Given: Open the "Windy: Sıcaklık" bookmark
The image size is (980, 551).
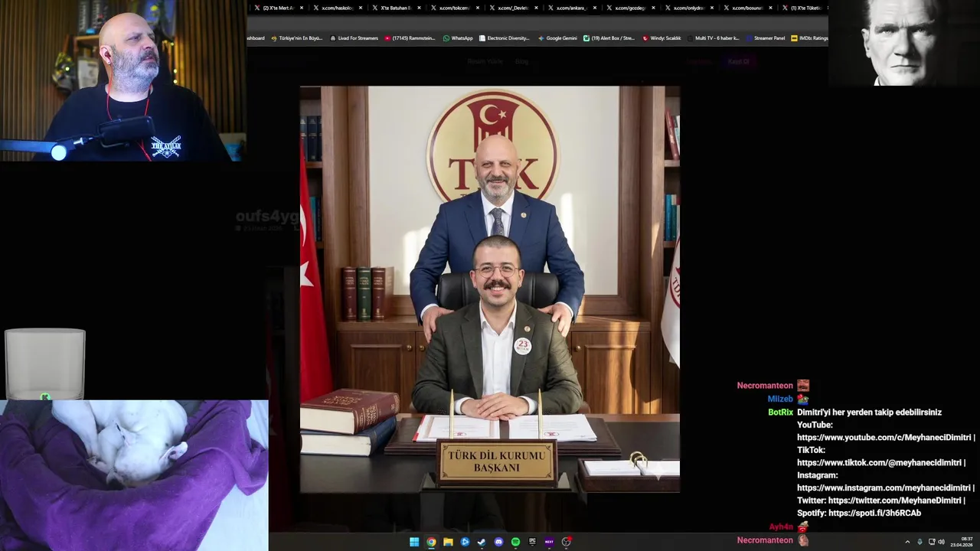Looking at the screenshot, I should (x=661, y=38).
